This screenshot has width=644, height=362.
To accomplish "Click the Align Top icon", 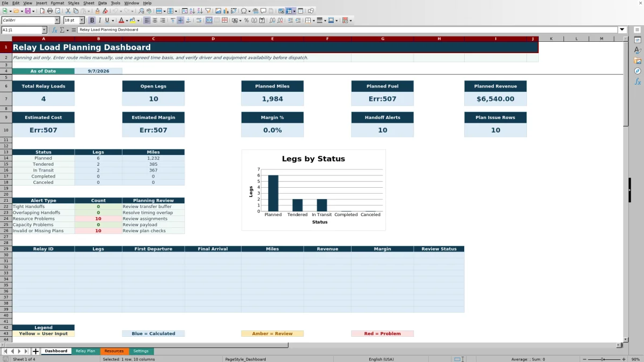I will click(173, 20).
